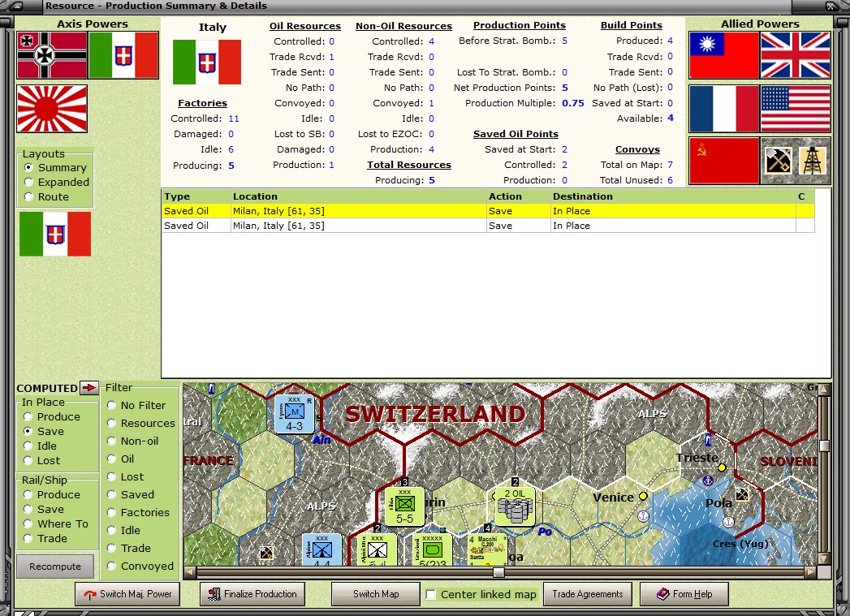850x616 pixels.
Task: Select the 5-5 infantry unit on map
Action: (x=404, y=507)
